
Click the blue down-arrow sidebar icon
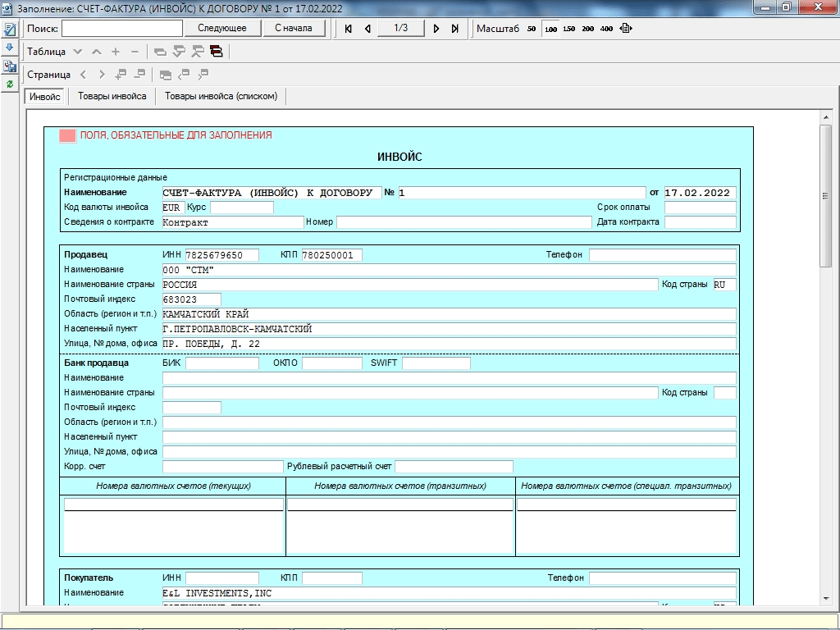[10, 48]
